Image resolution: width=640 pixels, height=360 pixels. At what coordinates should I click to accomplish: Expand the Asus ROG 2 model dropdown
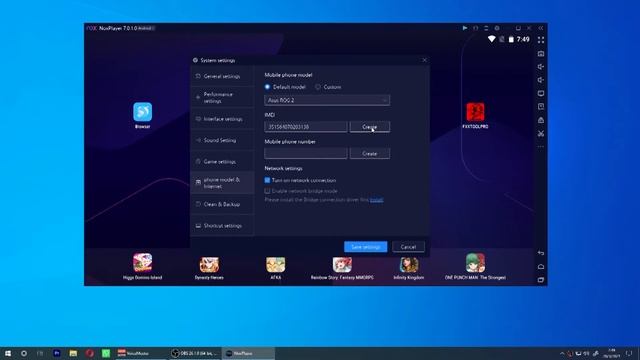click(327, 100)
